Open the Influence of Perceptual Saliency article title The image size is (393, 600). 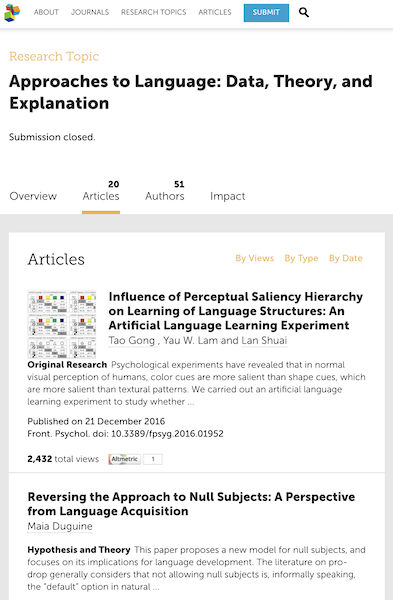(236, 311)
